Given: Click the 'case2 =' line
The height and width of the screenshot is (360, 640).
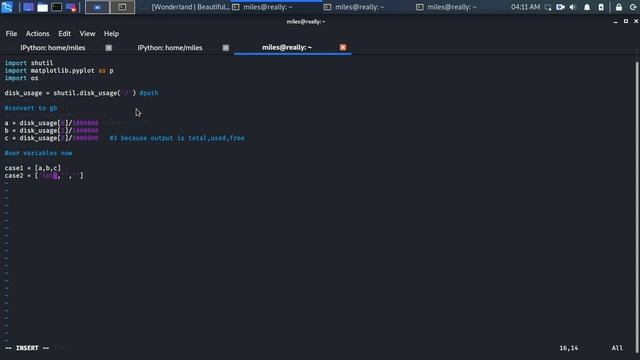Looking at the screenshot, I should [x=44, y=176].
